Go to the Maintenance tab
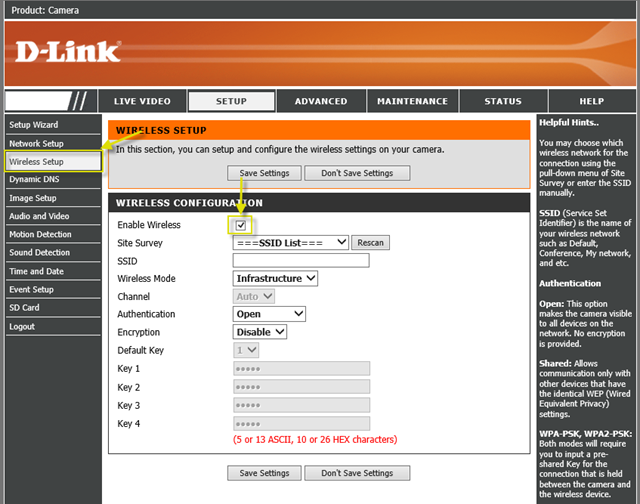640x504 pixels. pyautogui.click(x=412, y=101)
